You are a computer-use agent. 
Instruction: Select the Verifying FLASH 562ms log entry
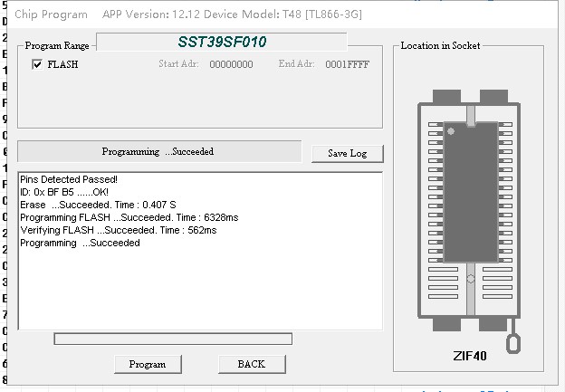click(x=118, y=231)
